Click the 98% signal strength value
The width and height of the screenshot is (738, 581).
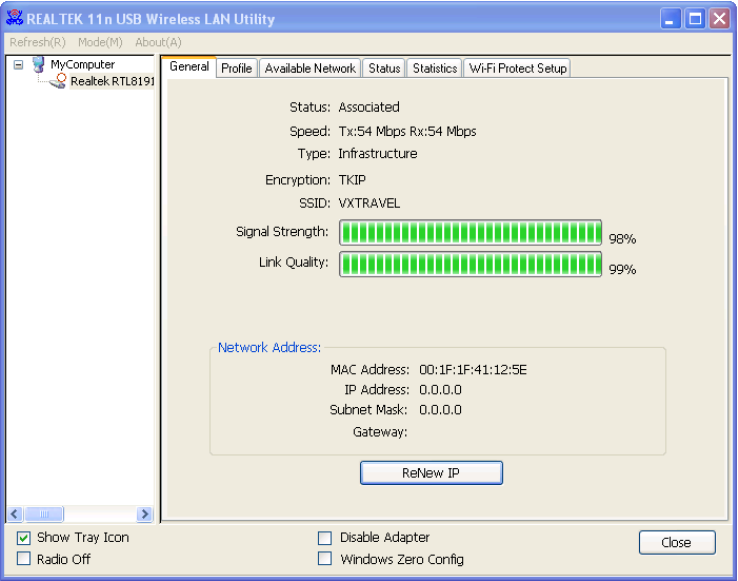pos(622,239)
